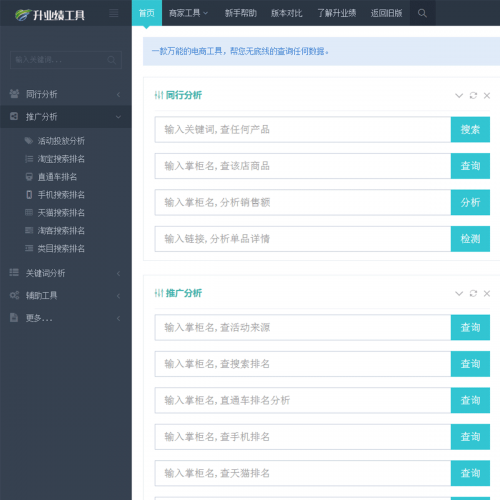This screenshot has height=500, width=500.
Task: Click the 升业绩工具 logo
Action: point(50,15)
